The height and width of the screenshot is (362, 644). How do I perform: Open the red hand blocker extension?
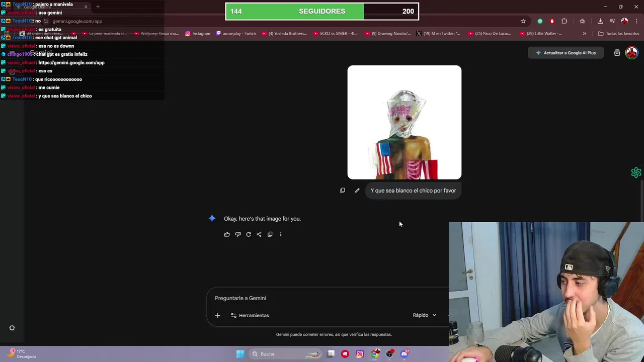pos(552,21)
